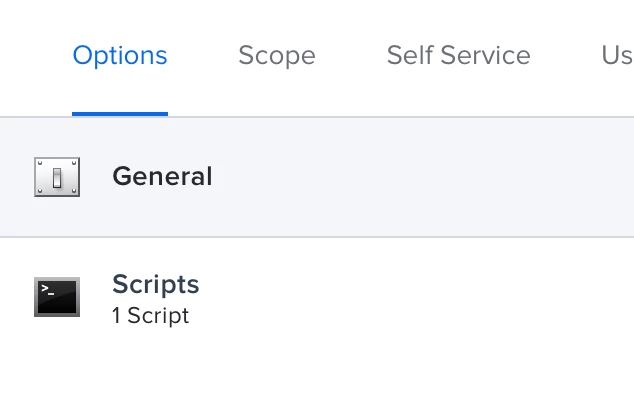
Task: Switch to the Scope tab
Action: pyautogui.click(x=277, y=55)
